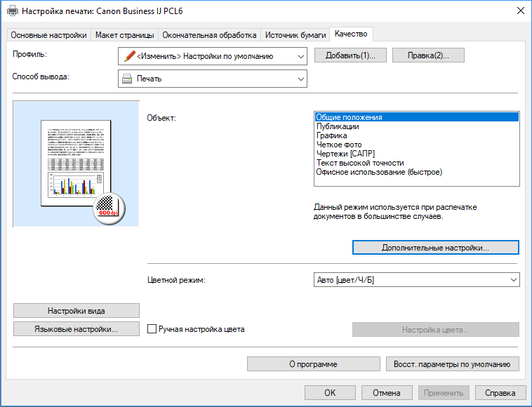Confirm with the OK button

[330, 393]
